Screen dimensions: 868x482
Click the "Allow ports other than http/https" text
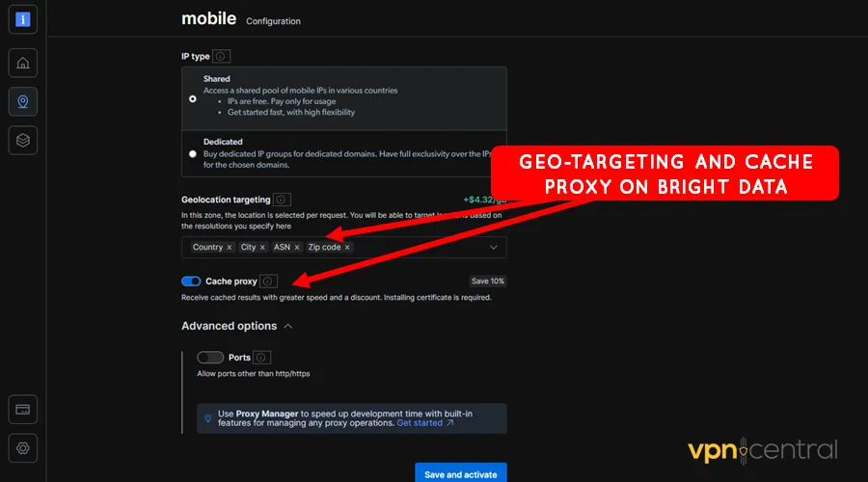pyautogui.click(x=254, y=373)
